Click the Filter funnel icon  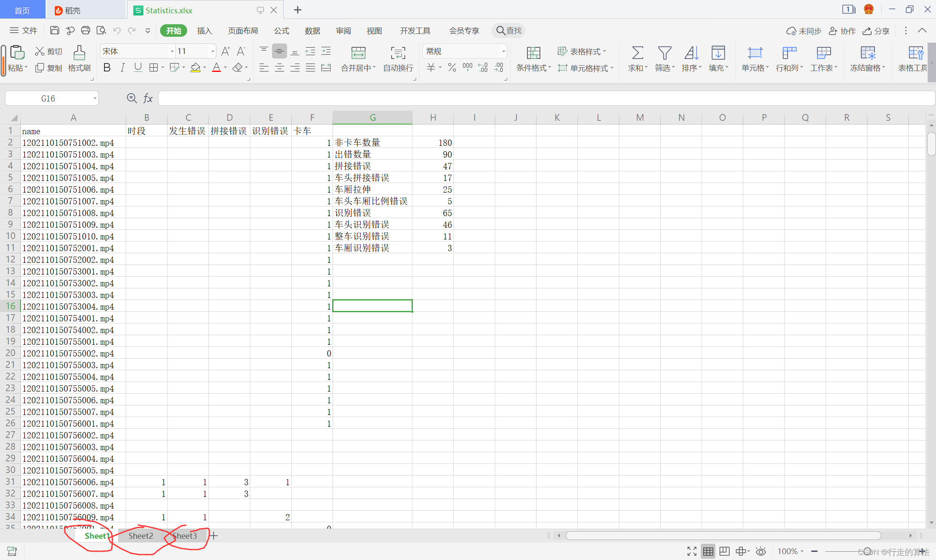[x=664, y=53]
